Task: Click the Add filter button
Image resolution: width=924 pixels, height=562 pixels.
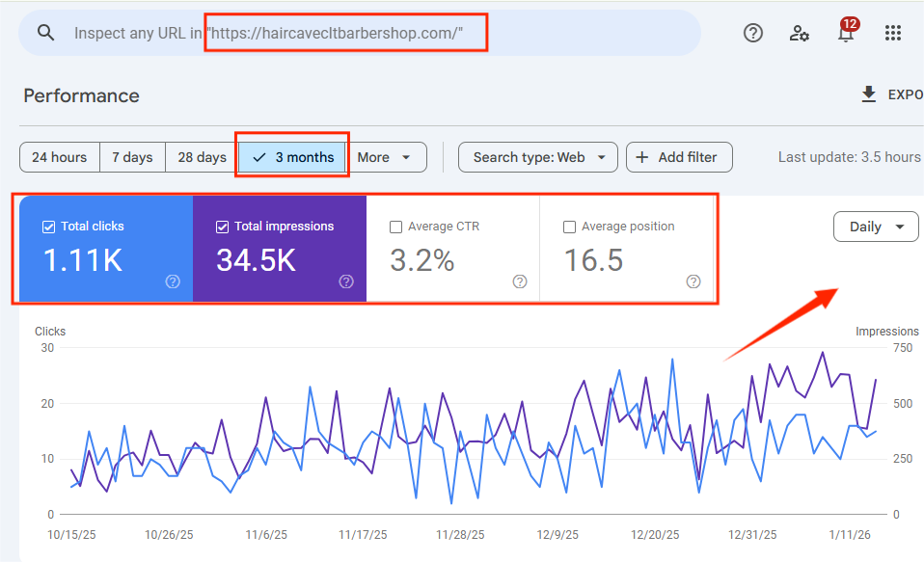Action: [x=678, y=157]
